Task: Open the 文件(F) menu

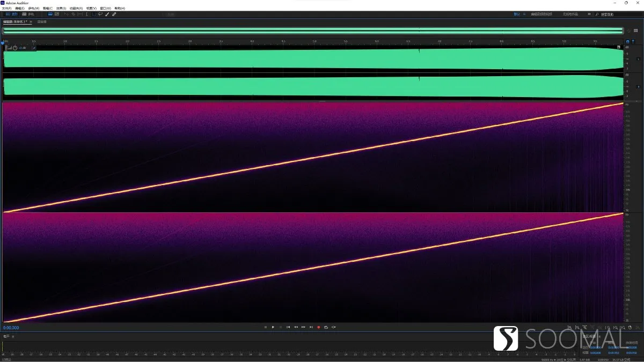Action: click(6, 8)
